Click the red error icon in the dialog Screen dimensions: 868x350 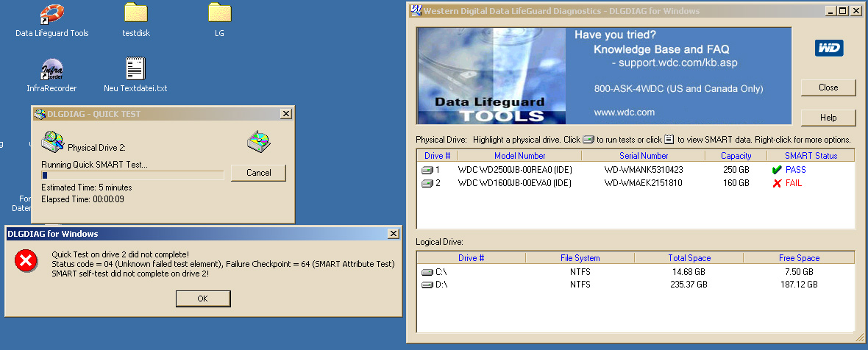coord(26,260)
